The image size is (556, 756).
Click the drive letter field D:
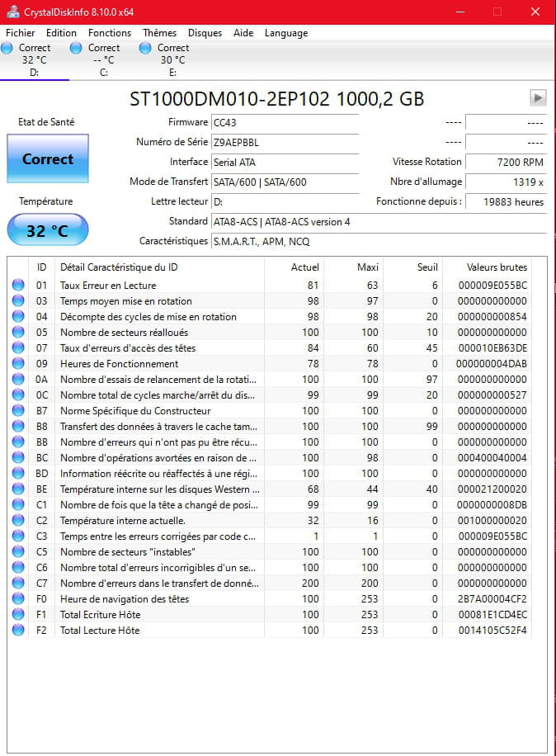pos(285,201)
